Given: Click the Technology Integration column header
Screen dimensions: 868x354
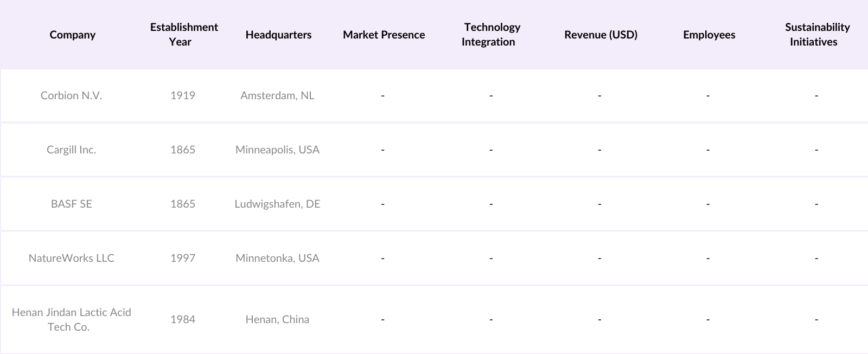Looking at the screenshot, I should click(x=491, y=34).
